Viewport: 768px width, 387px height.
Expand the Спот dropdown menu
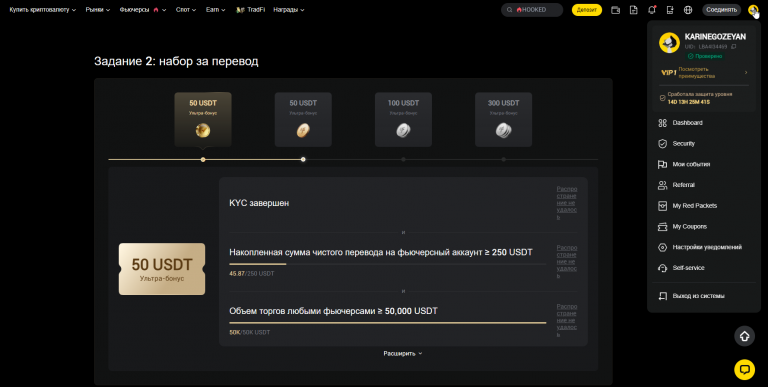(x=186, y=10)
